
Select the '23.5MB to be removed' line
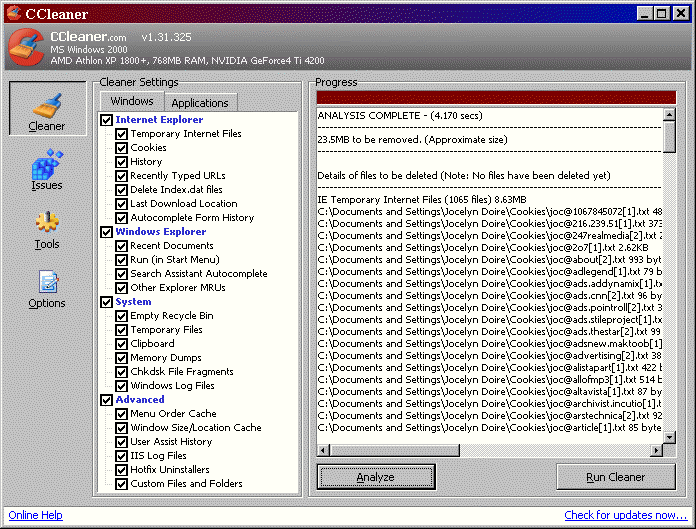point(412,140)
